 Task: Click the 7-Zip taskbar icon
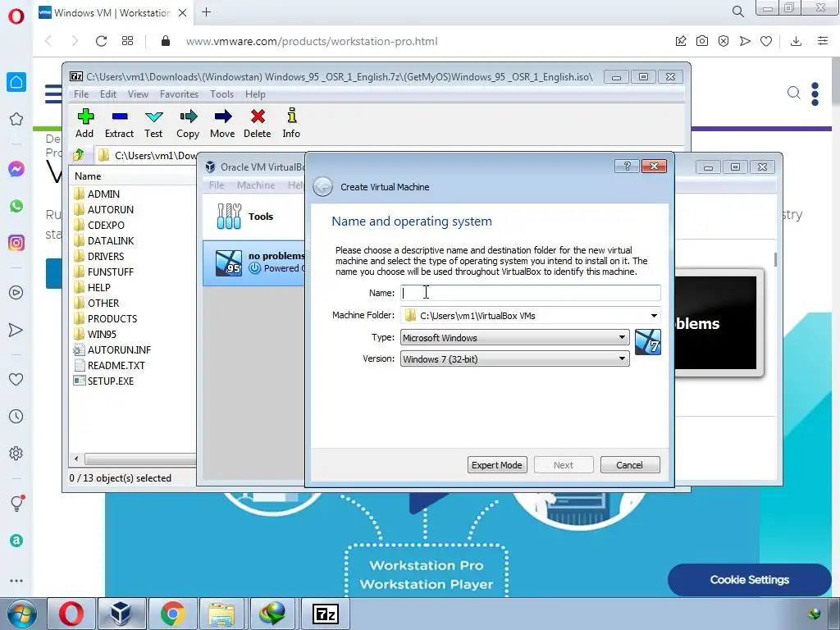[326, 614]
